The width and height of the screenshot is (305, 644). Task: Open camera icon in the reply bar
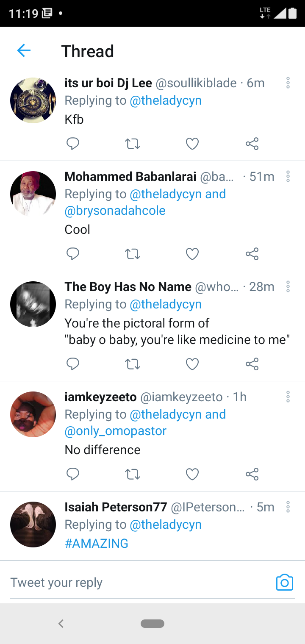(285, 583)
